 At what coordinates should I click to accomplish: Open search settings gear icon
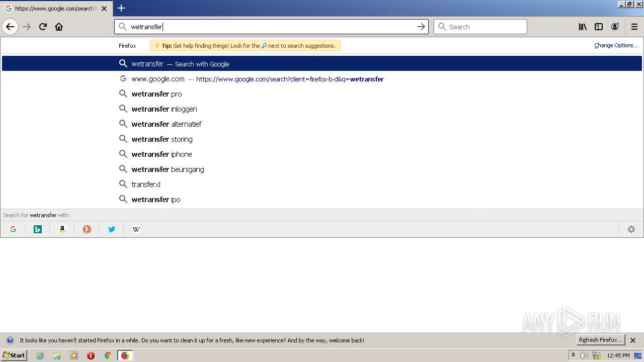click(x=631, y=229)
